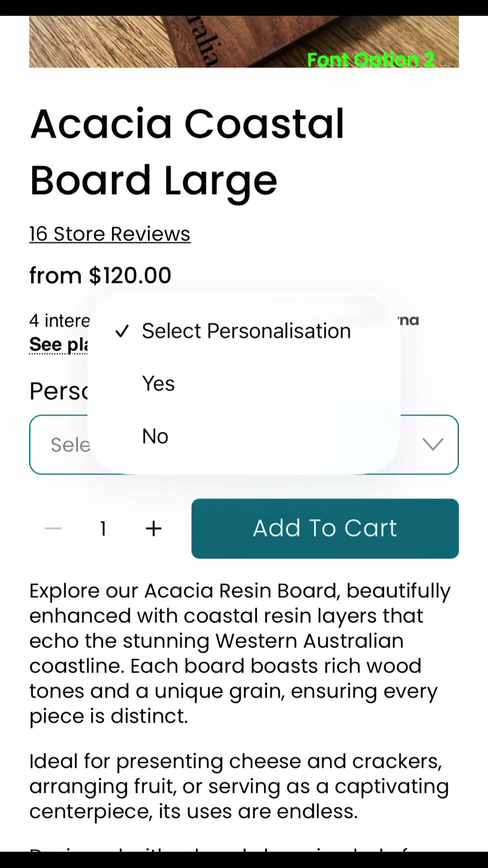Screen dimensions: 488x868
Task: Click the checkmark beside Select Personalisation
Action: click(122, 331)
